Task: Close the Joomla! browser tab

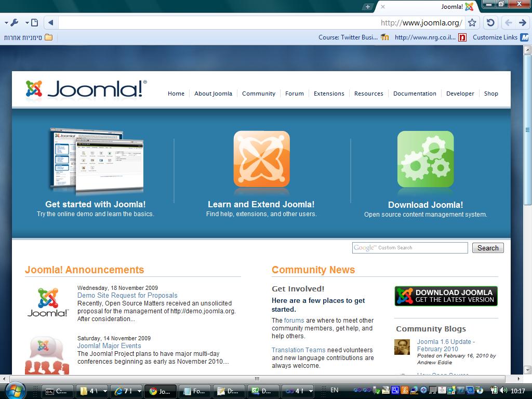Action: (x=383, y=7)
